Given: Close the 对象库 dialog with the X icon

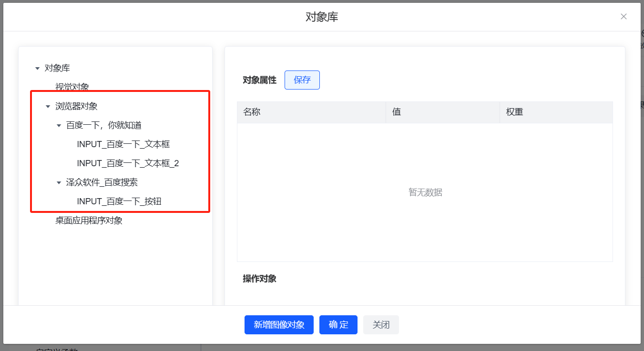Looking at the screenshot, I should click(624, 17).
